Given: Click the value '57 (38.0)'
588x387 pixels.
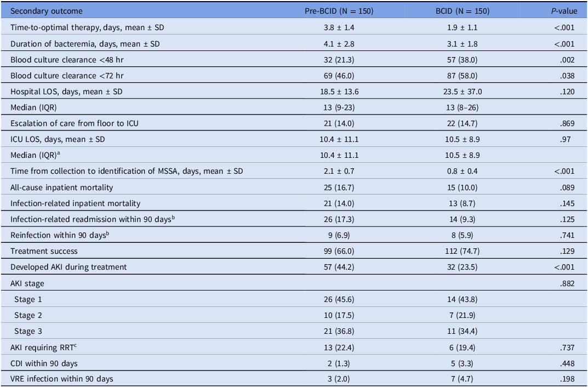Looking at the screenshot, I should coord(463,60).
